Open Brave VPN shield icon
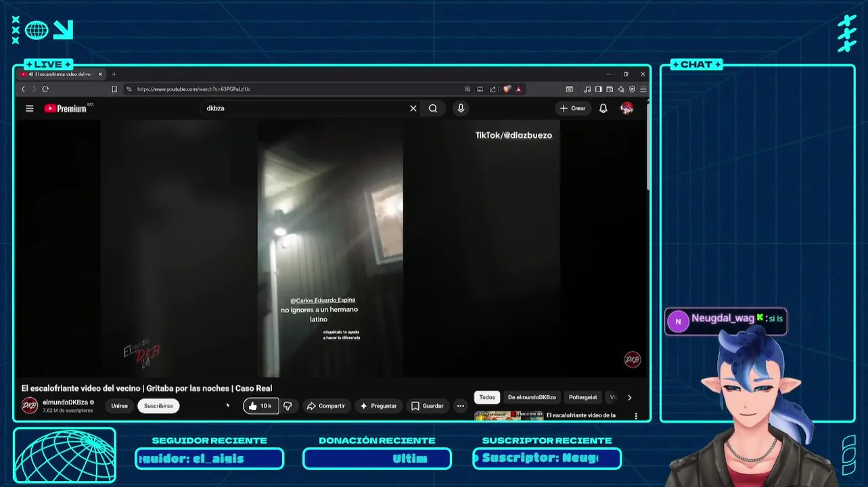 632,89
